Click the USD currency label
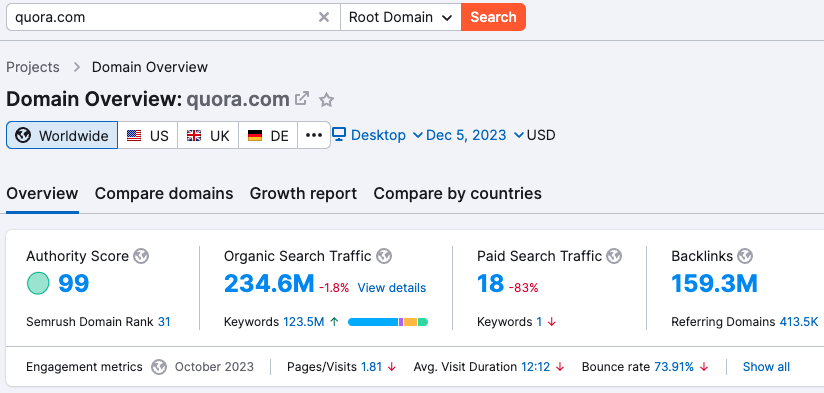 point(541,136)
